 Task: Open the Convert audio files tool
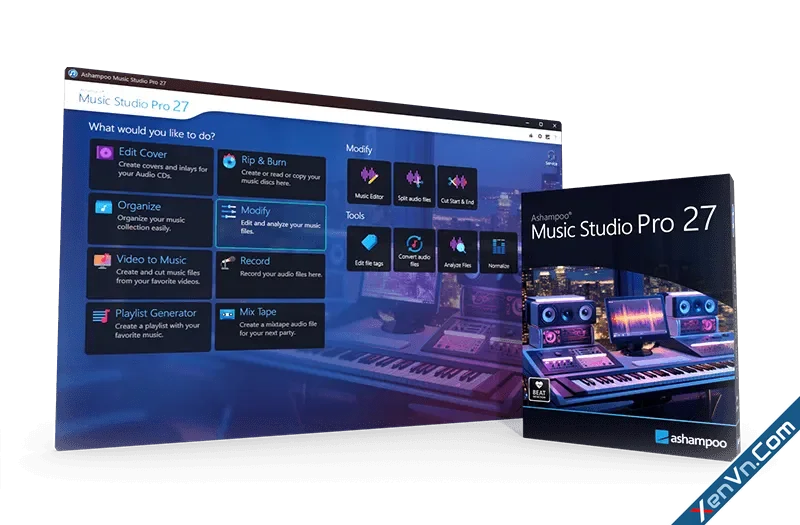pos(414,250)
